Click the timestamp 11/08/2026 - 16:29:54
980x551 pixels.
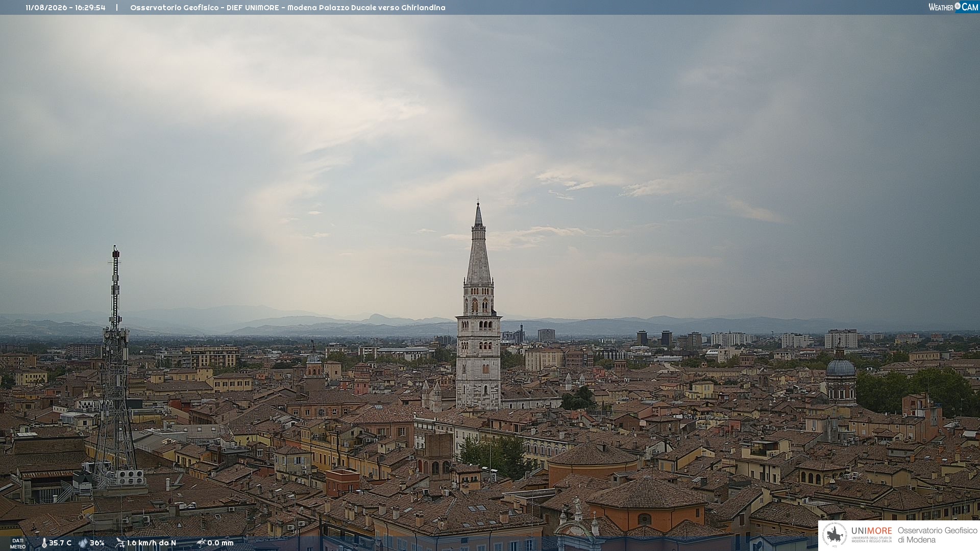point(65,8)
